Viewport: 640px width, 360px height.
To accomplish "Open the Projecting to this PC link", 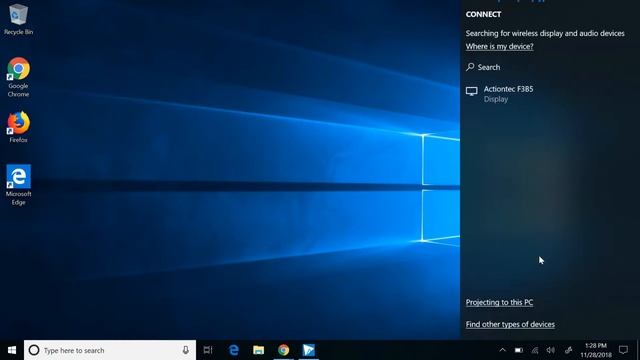I will (499, 302).
